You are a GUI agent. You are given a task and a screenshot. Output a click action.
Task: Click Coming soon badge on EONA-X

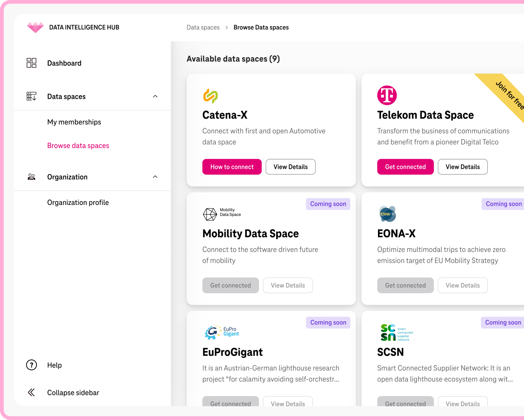(503, 204)
